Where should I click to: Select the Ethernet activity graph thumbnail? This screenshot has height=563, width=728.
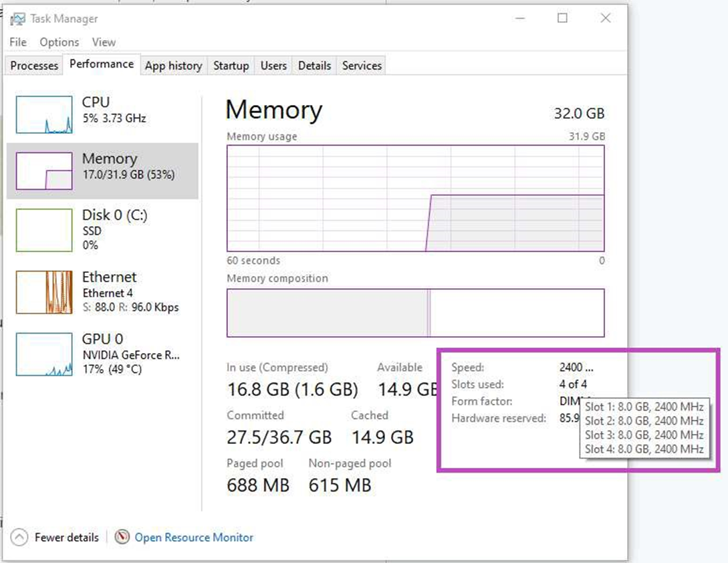pyautogui.click(x=44, y=292)
